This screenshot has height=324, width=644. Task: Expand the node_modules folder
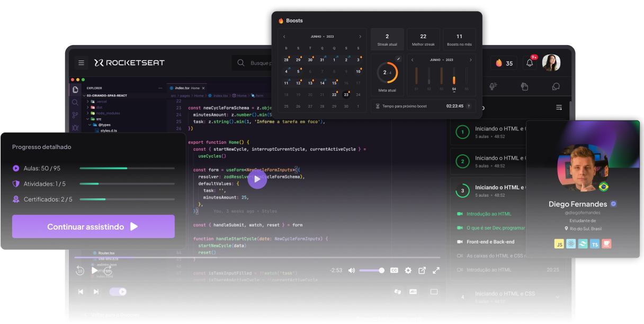103,113
